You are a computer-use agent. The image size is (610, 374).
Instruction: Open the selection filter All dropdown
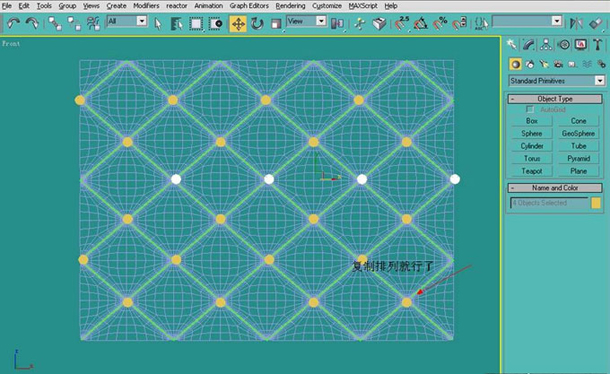tap(127, 21)
